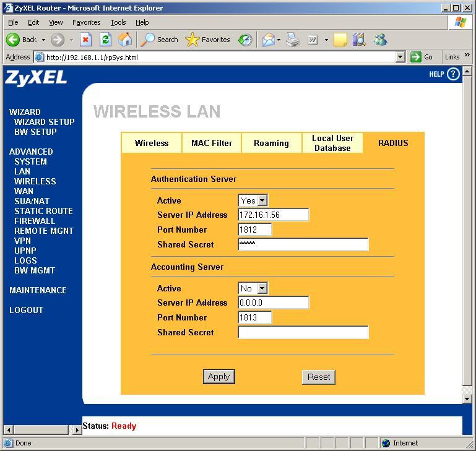Click the grey Forward arrow icon

click(x=58, y=40)
